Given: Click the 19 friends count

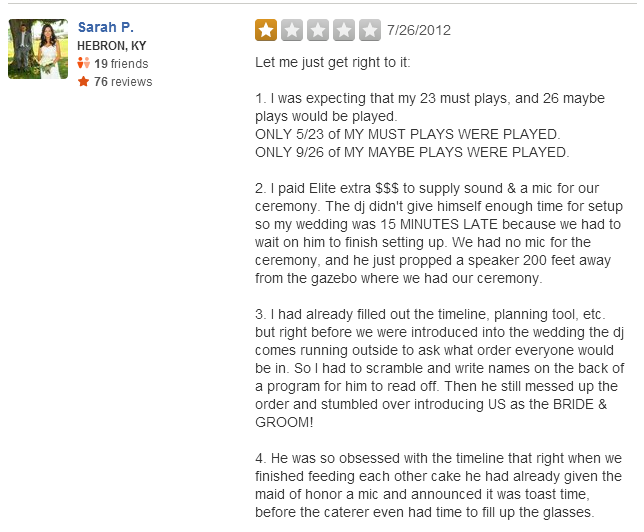Looking at the screenshot, I should (x=121, y=64).
